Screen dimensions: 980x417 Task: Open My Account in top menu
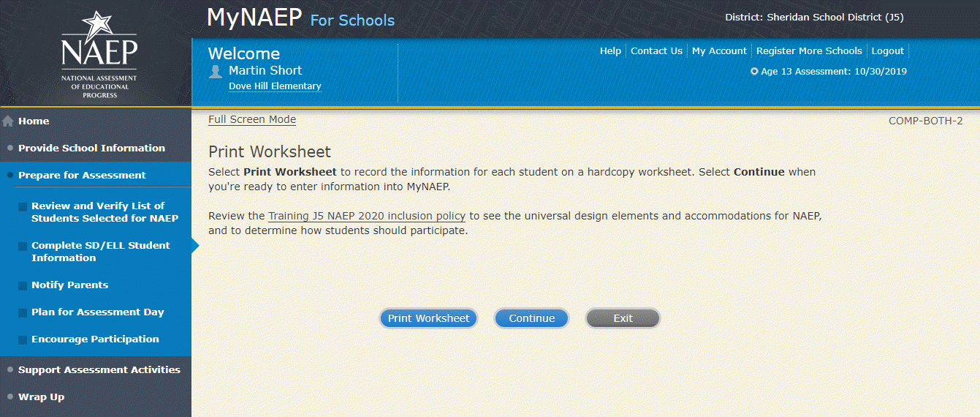click(x=719, y=51)
